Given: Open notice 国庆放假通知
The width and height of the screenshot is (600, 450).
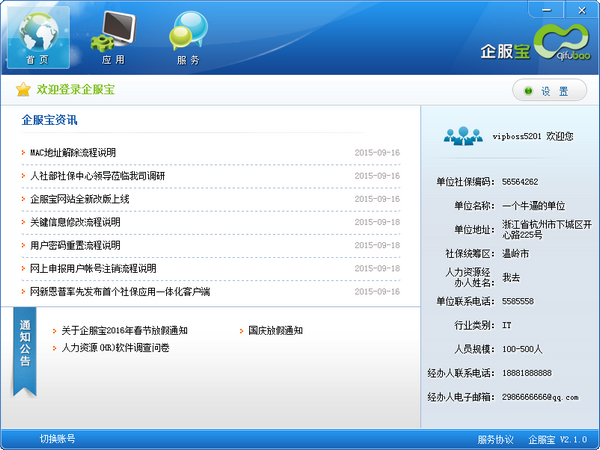Looking at the screenshot, I should [276, 330].
